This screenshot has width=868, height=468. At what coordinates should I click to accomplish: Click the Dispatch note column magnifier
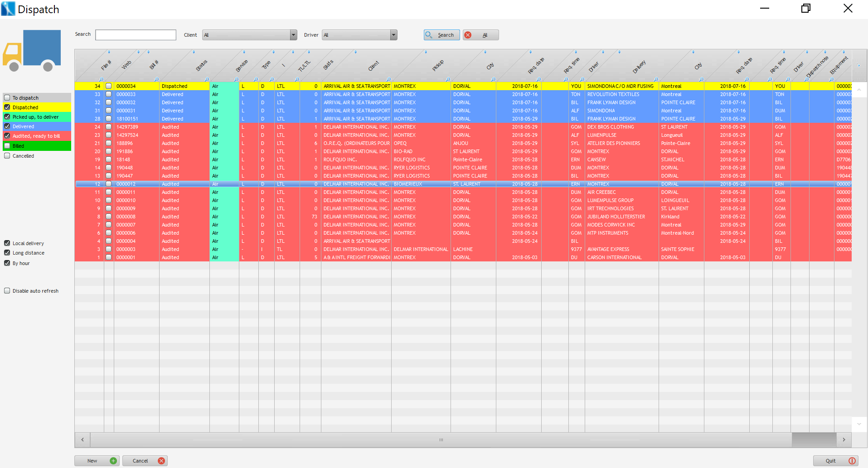click(x=807, y=80)
